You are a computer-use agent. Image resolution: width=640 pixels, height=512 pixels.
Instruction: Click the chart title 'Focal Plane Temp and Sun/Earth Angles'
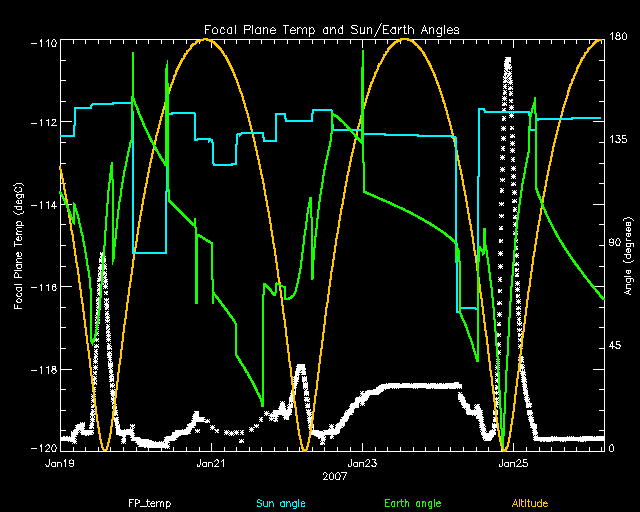click(x=331, y=30)
